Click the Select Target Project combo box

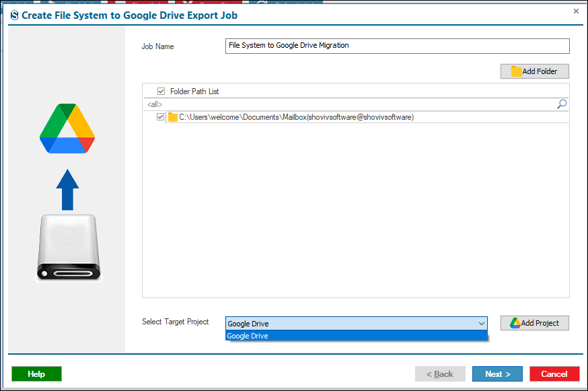357,324
